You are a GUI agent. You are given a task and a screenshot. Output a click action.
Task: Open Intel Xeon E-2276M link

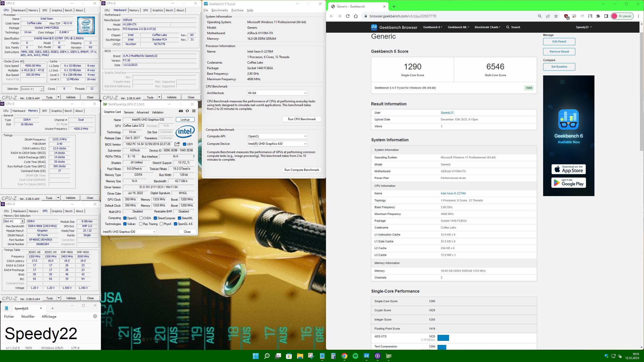(453, 193)
